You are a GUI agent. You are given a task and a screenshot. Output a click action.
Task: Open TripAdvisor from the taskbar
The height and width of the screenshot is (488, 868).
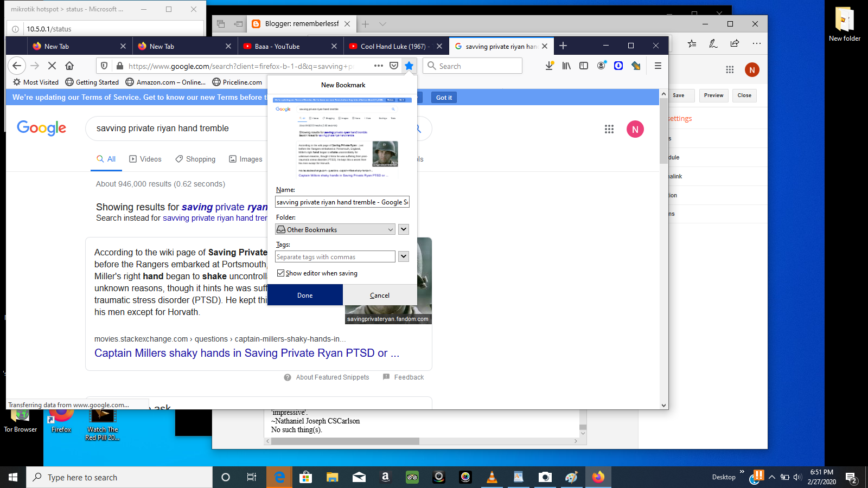412,477
